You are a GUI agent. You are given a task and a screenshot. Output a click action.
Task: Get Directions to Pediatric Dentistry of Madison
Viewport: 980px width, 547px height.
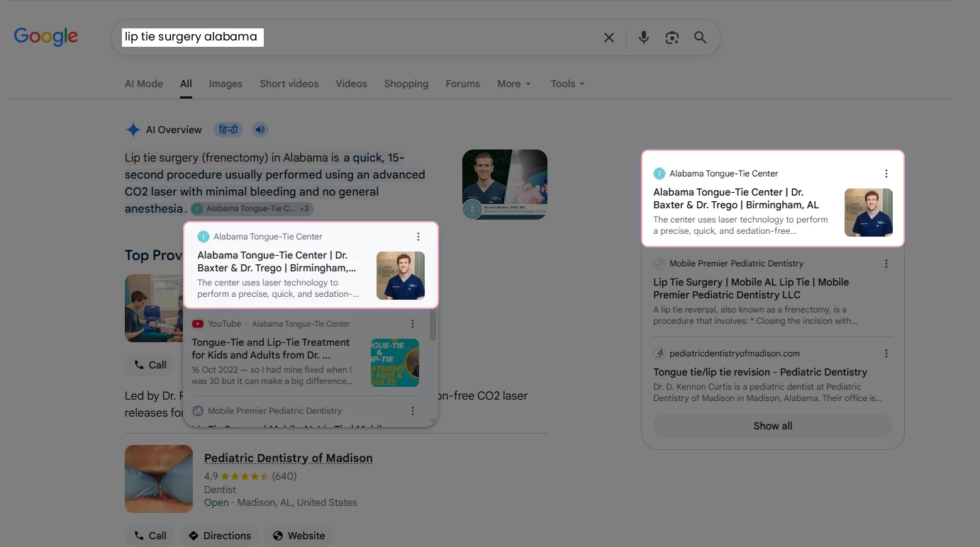pos(220,536)
